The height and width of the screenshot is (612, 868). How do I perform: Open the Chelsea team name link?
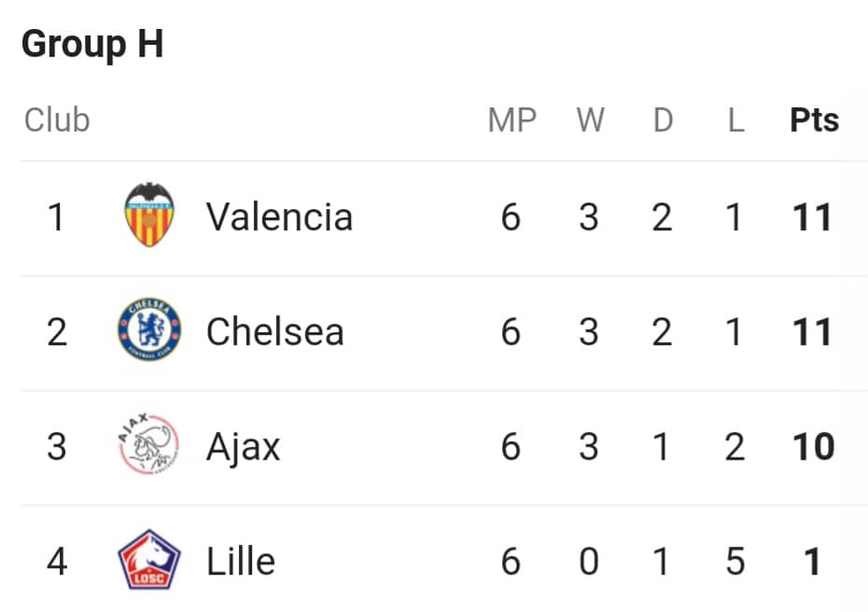275,331
